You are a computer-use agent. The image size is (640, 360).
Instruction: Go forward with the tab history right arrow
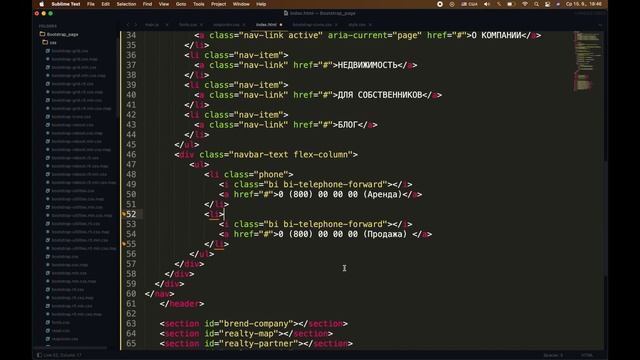pyautogui.click(x=136, y=25)
